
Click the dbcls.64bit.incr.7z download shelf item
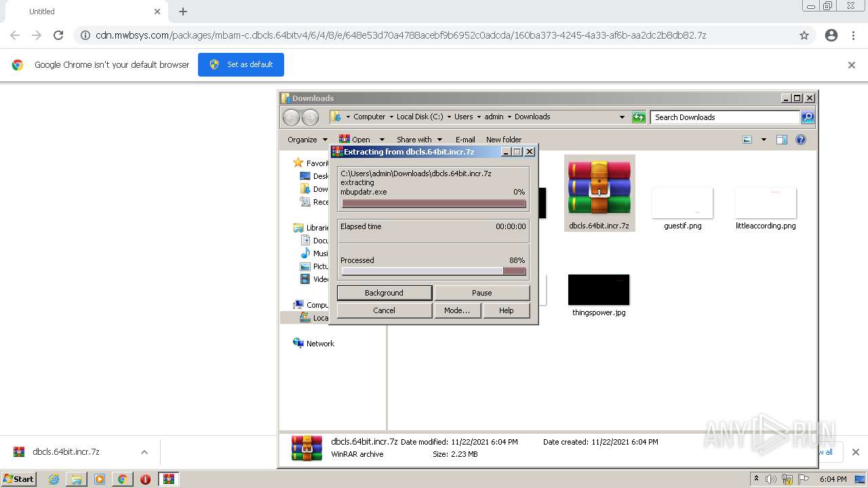[x=66, y=452]
